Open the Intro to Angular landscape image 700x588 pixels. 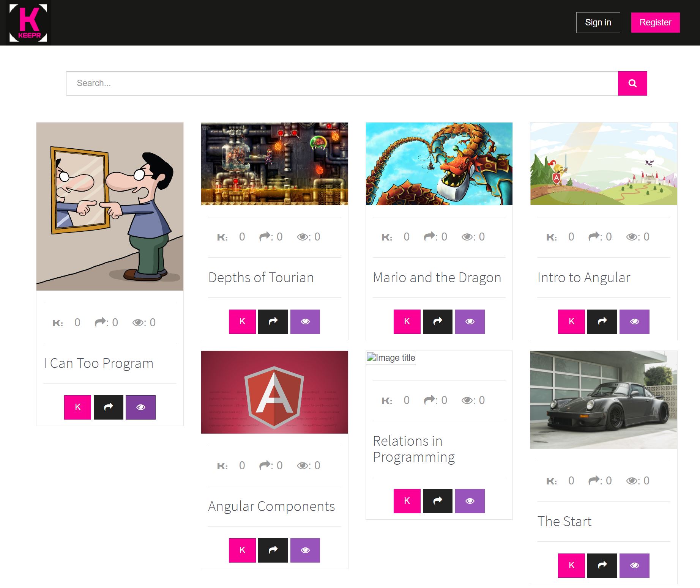[x=604, y=164]
